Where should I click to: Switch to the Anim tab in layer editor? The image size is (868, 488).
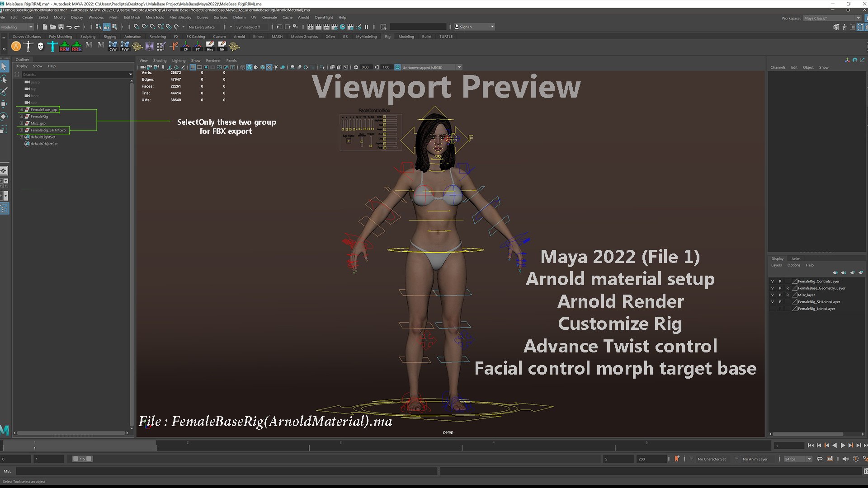click(796, 258)
